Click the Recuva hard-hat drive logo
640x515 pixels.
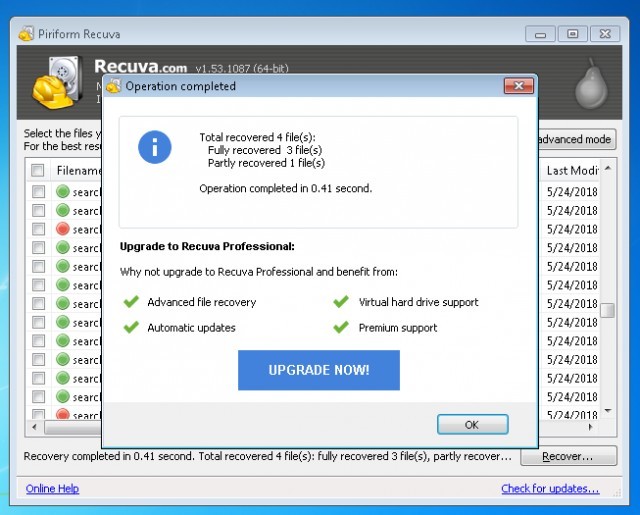coord(56,83)
